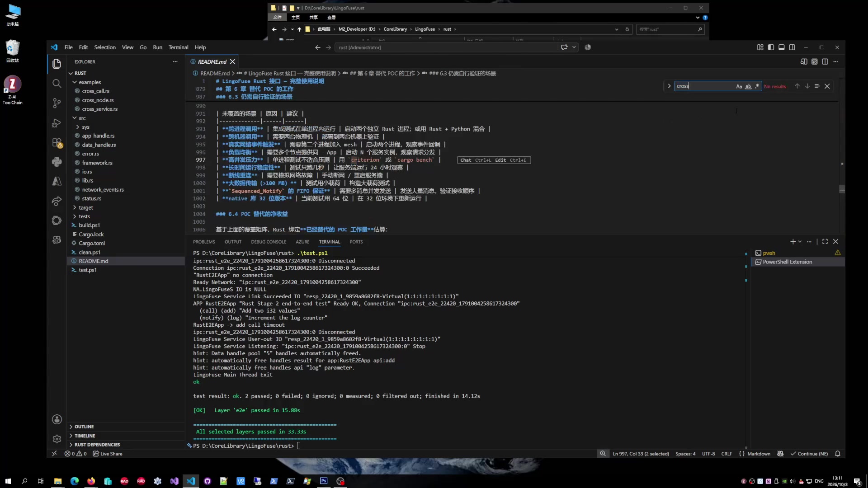Open the Azure view in activity bar
Viewport: 868px width, 488px height.
pos(57,181)
